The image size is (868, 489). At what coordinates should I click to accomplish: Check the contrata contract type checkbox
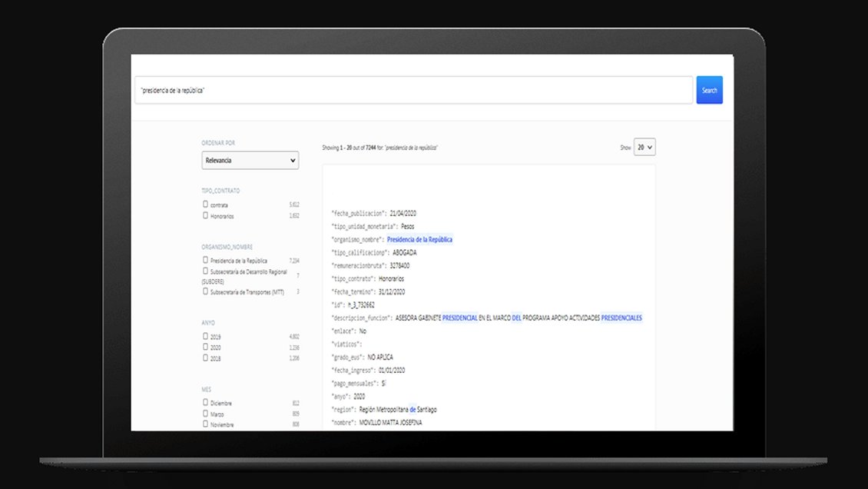point(205,205)
